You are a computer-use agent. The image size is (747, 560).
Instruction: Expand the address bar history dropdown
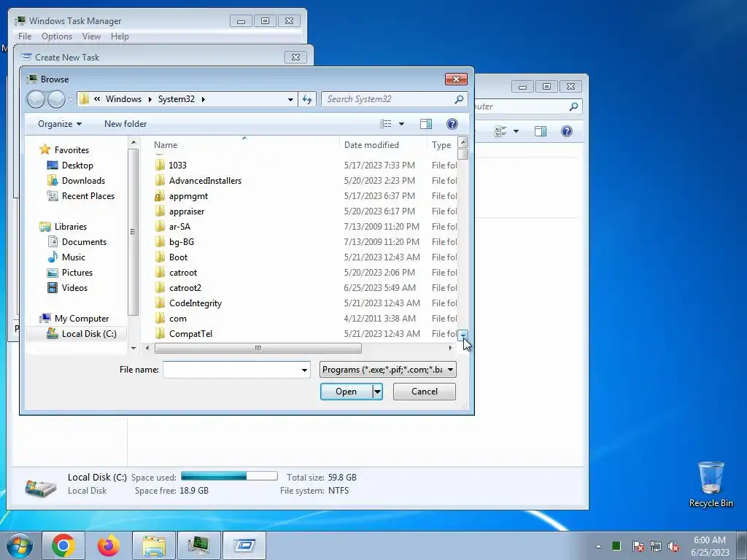click(x=290, y=99)
